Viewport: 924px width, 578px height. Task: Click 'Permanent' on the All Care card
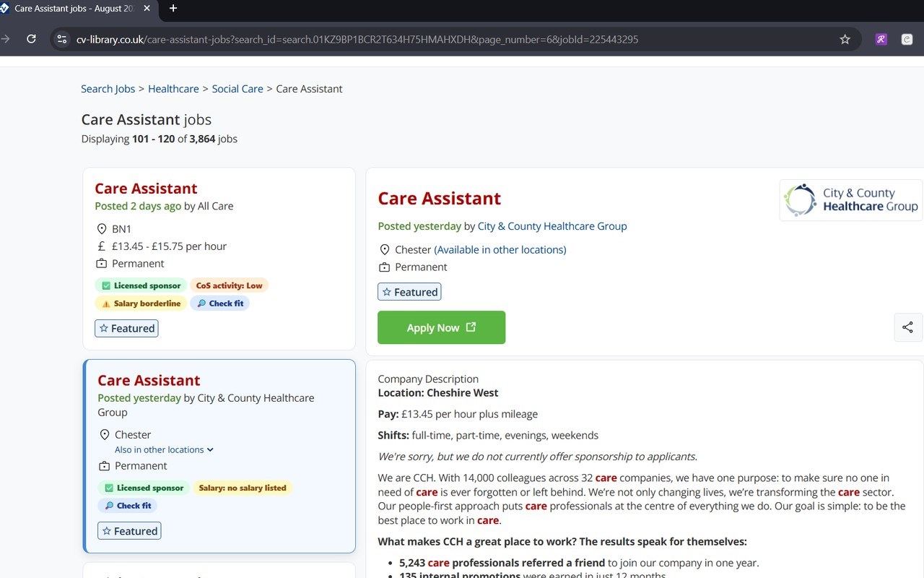138,264
